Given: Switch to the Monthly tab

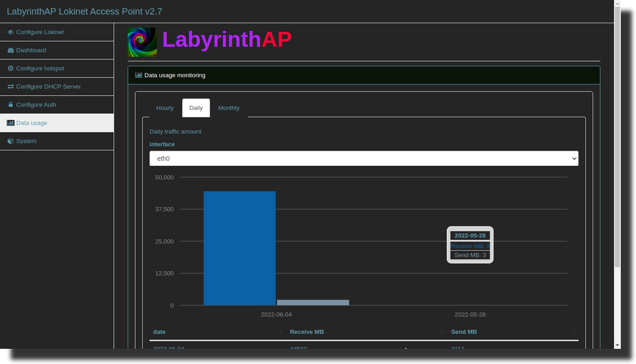Looking at the screenshot, I should tap(229, 108).
